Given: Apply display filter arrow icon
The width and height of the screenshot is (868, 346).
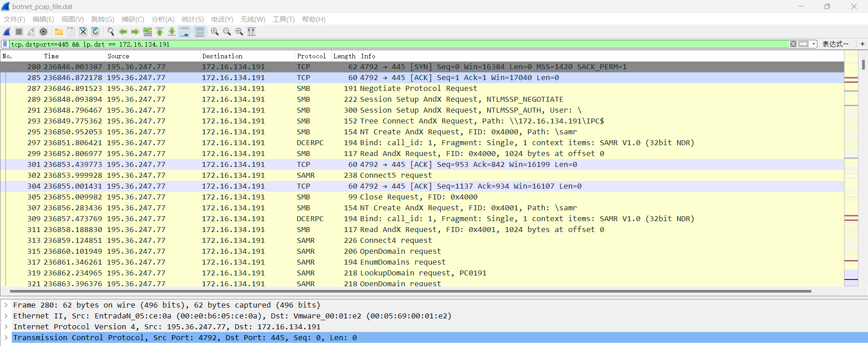Looking at the screenshot, I should coord(803,44).
